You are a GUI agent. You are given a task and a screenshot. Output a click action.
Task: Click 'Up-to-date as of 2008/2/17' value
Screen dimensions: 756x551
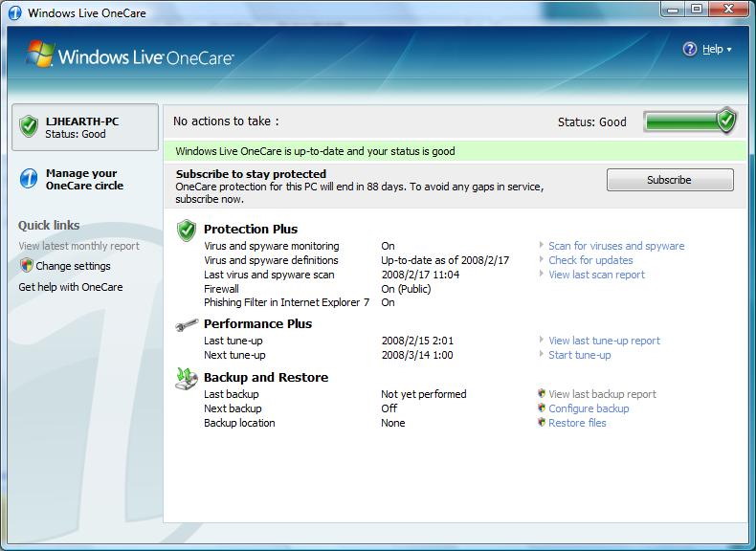click(x=445, y=260)
